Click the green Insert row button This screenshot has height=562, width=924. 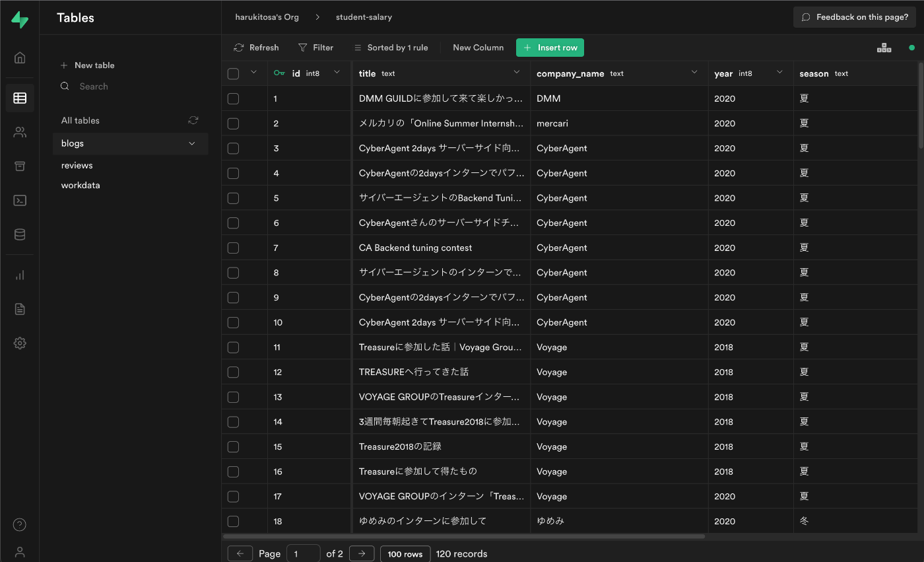(x=550, y=48)
